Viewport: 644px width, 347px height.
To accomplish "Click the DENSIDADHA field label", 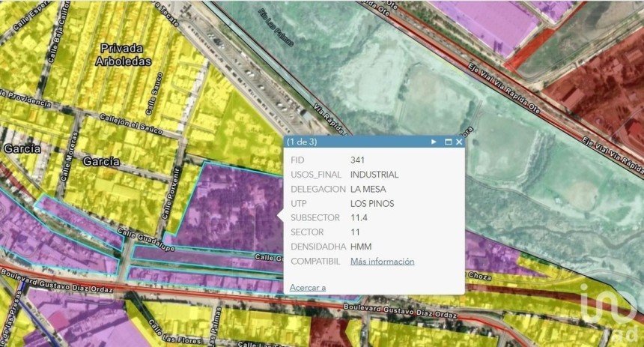I will coord(318,247).
